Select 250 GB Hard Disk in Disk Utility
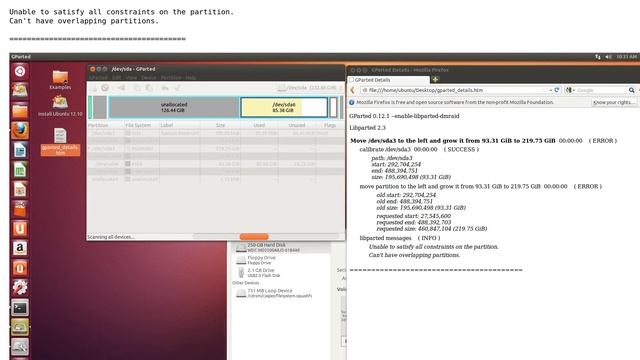 pos(282,247)
